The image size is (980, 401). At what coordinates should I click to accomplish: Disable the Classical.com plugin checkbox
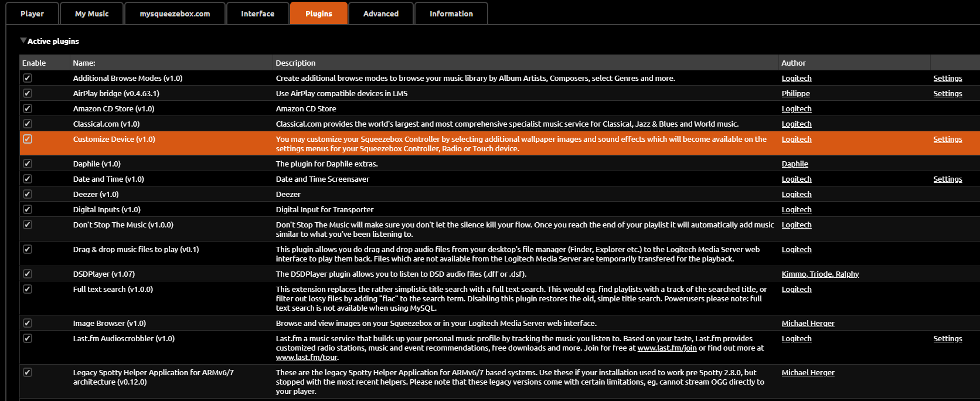[28, 124]
